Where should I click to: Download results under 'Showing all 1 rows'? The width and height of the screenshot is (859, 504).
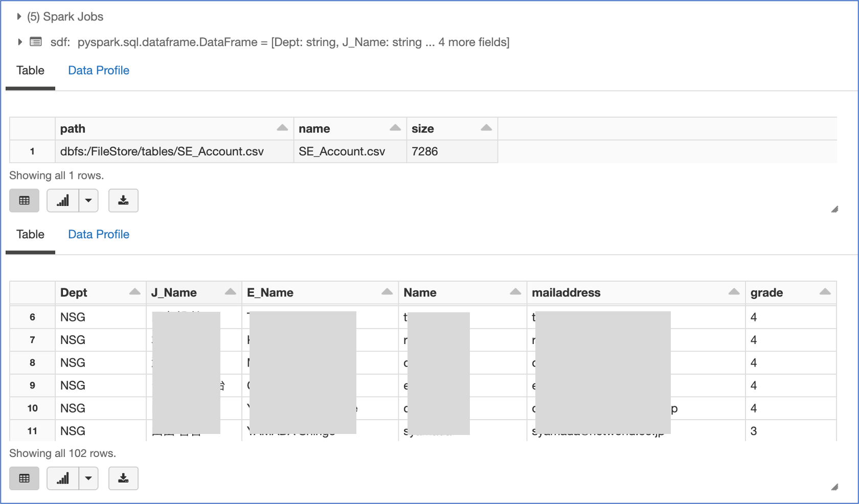(123, 200)
